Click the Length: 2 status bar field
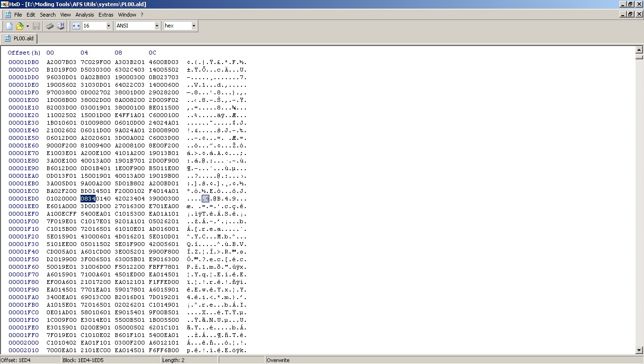 point(189,360)
